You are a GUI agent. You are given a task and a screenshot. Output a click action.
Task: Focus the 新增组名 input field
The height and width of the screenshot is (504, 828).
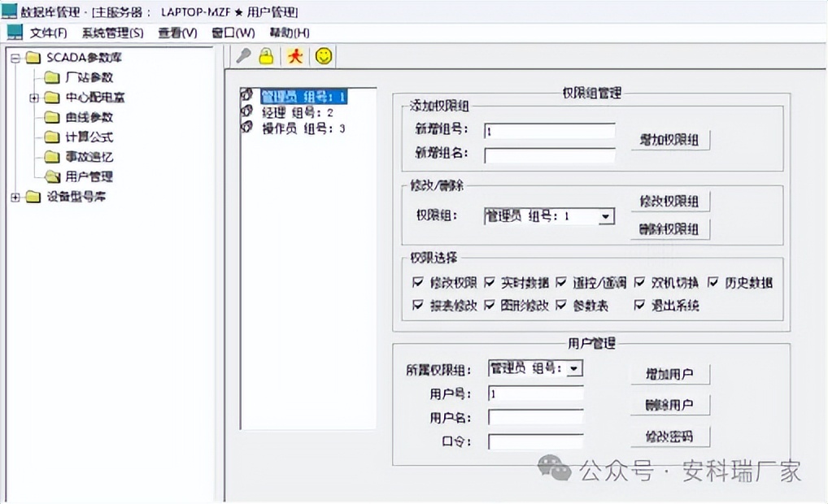pos(549,155)
